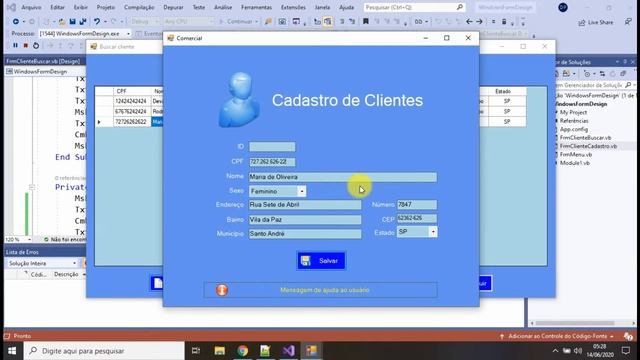
Task: Open Visual Studio icon on the taskbar
Action: tap(288, 351)
